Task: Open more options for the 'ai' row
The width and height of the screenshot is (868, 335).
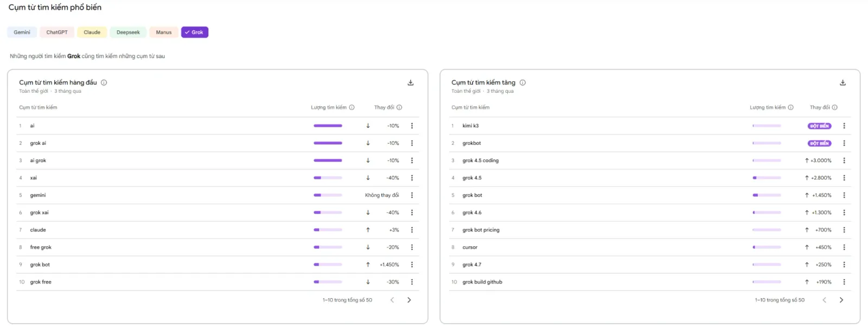Action: tap(412, 126)
